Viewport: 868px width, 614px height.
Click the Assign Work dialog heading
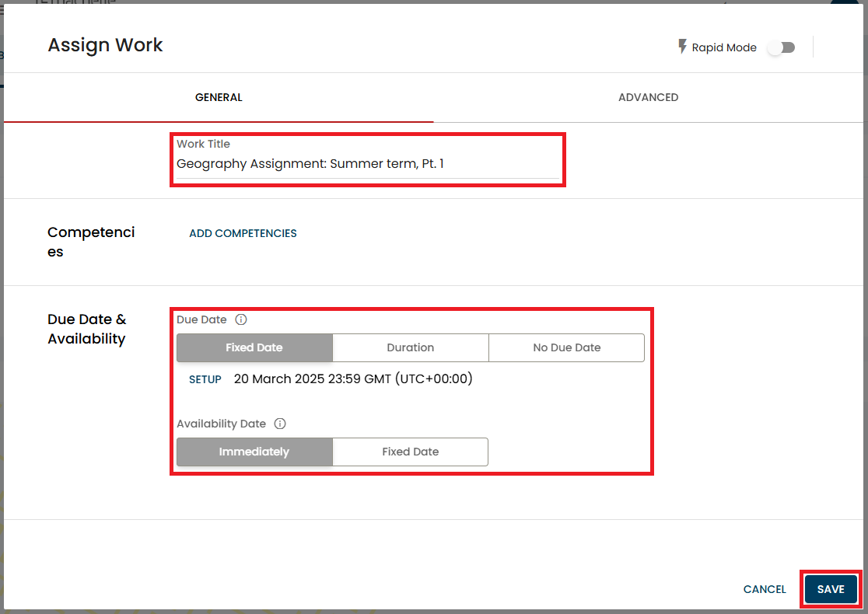click(105, 45)
